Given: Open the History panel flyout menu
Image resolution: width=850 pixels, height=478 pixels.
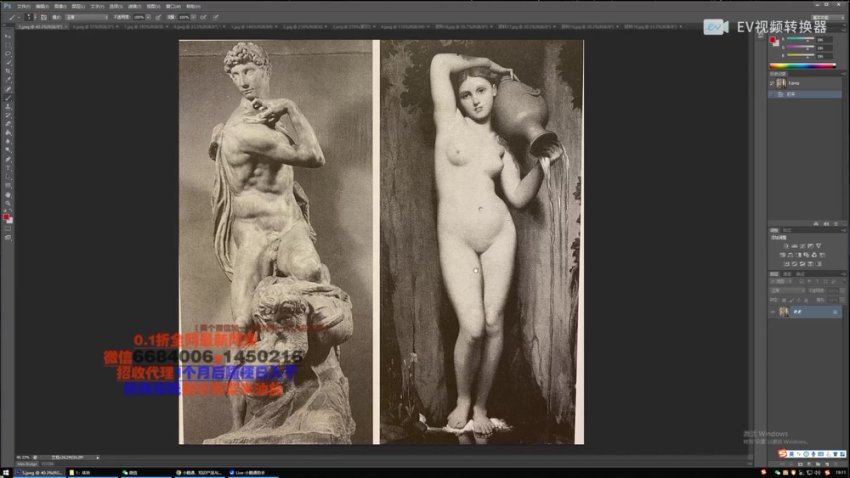Looking at the screenshot, I should 843,74.
